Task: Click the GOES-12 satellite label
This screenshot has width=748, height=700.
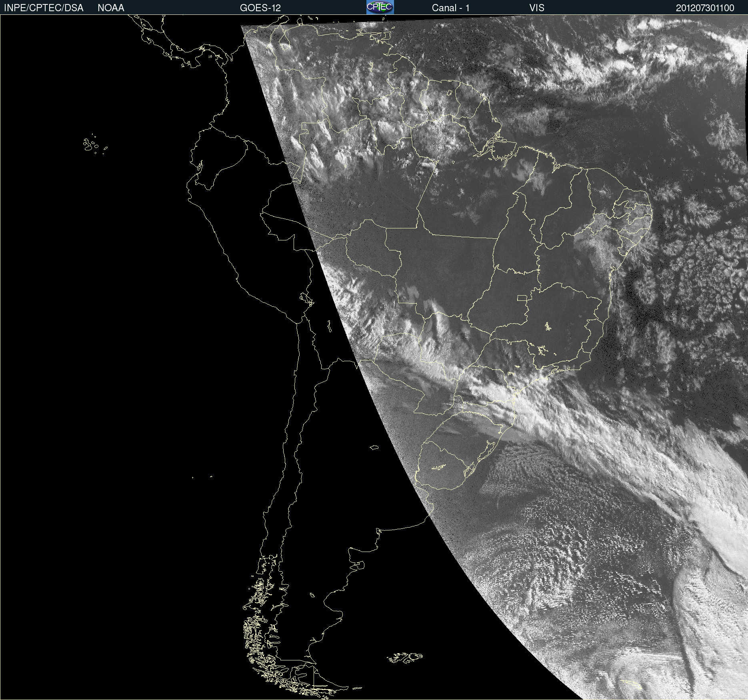Action: click(x=260, y=8)
